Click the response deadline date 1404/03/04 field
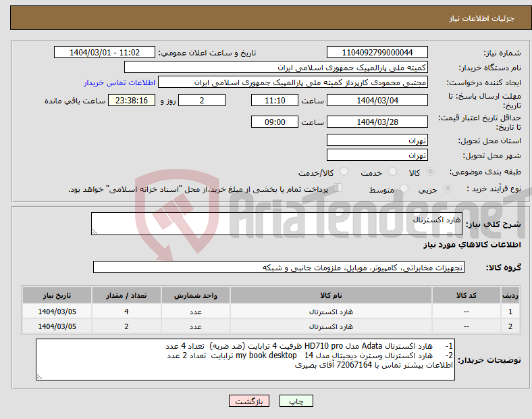This screenshot has width=532, height=419. (377, 101)
